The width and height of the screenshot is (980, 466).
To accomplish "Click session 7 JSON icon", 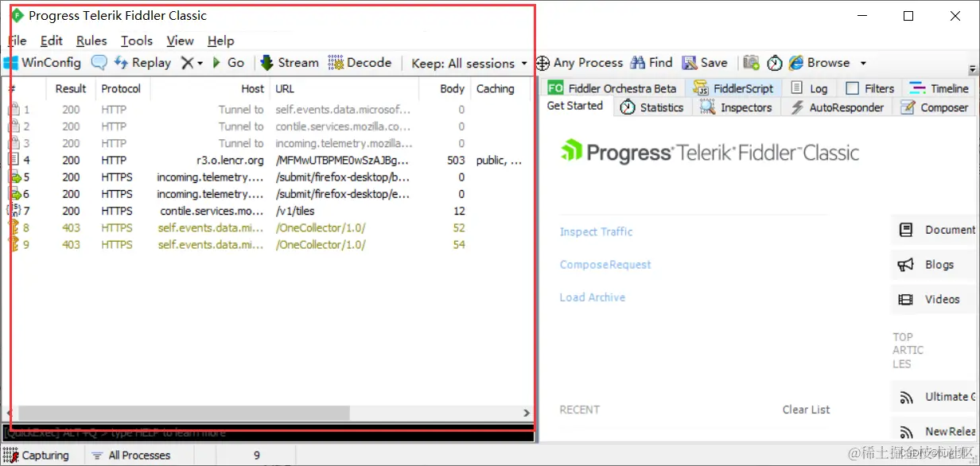I will 14,211.
